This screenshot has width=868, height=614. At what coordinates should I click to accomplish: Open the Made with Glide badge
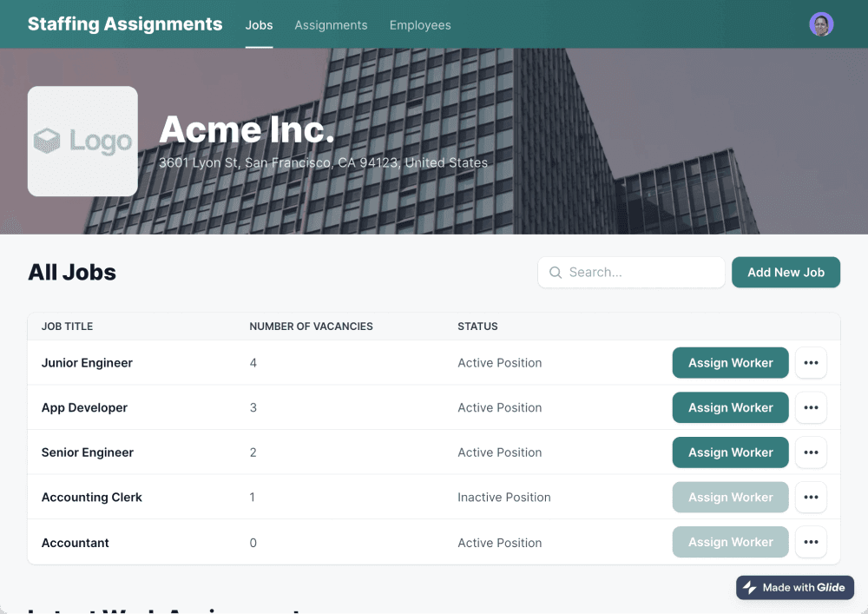(794, 587)
